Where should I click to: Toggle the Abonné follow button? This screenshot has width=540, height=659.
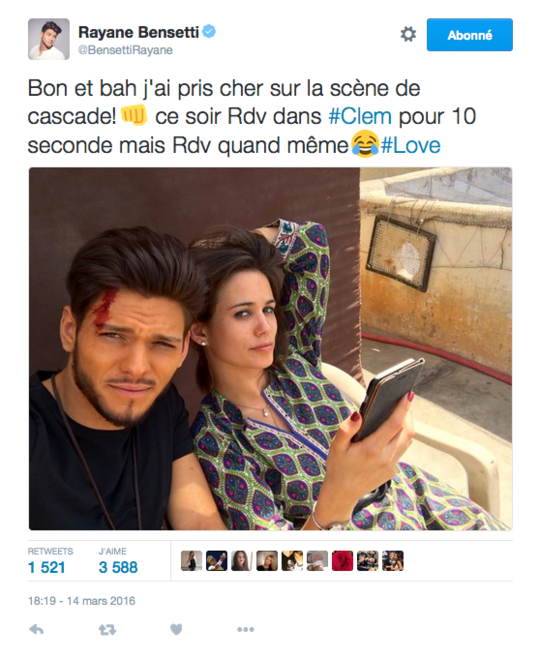click(469, 35)
